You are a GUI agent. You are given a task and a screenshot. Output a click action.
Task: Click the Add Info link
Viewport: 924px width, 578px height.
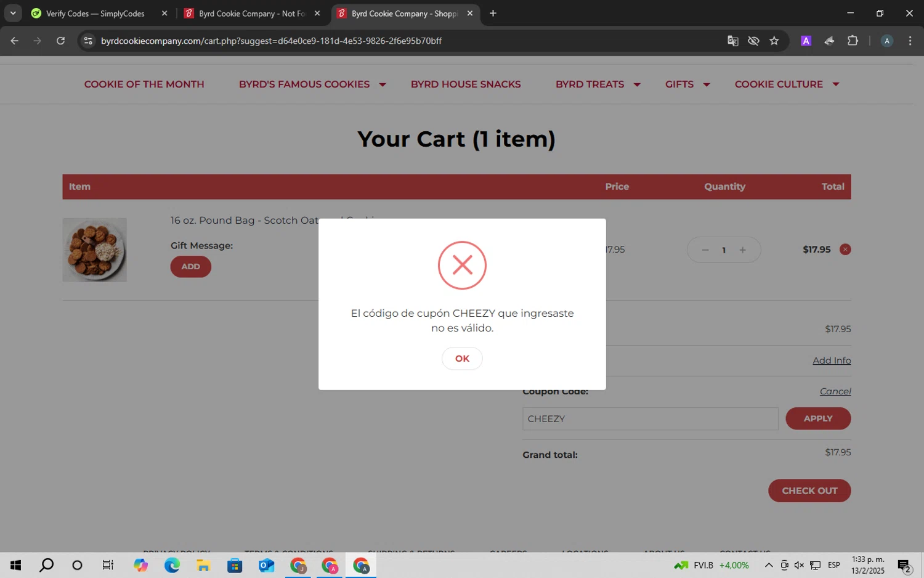[x=832, y=360]
